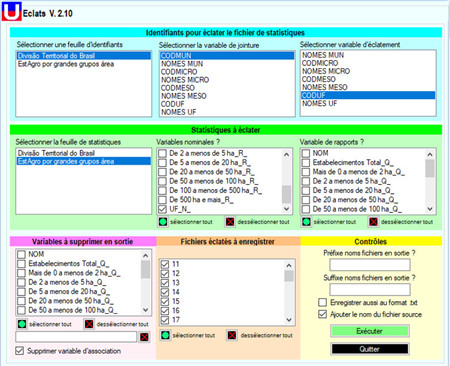Select 'NOMES MICRO' in variable d'éclatement list
Image resolution: width=450 pixels, height=366 pixels.
click(368, 71)
